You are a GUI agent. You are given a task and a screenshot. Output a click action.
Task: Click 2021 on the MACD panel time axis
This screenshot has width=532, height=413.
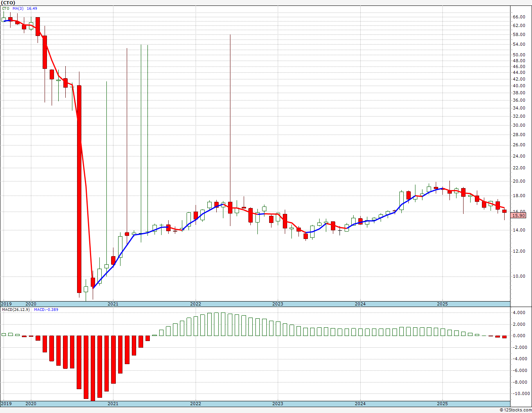(x=113, y=403)
